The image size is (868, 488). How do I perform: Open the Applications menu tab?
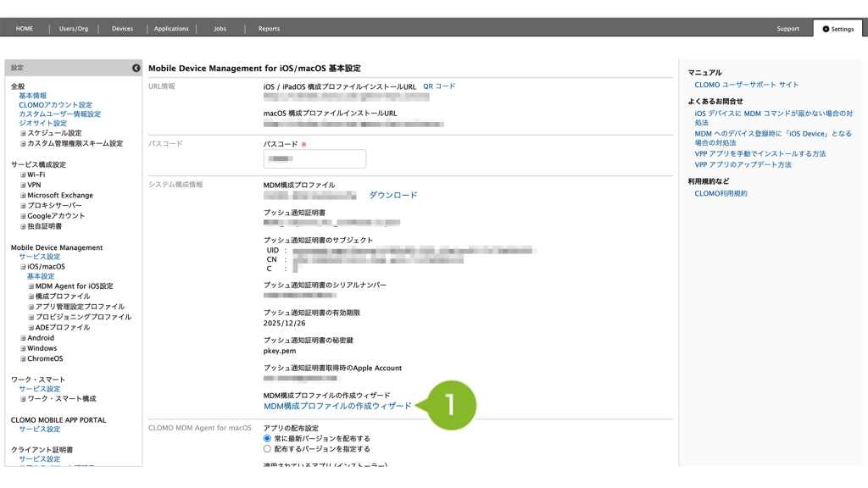tap(171, 29)
